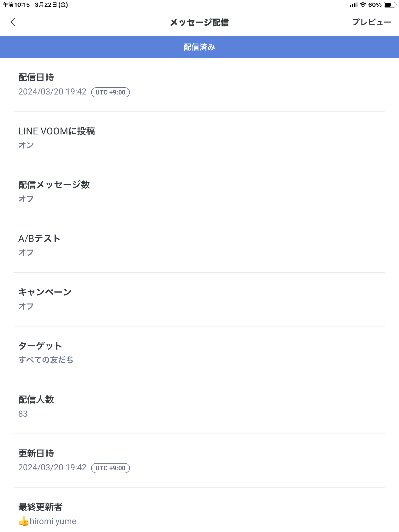The width and height of the screenshot is (399, 532).
Task: Tap the back arrow icon
Action: (x=13, y=22)
